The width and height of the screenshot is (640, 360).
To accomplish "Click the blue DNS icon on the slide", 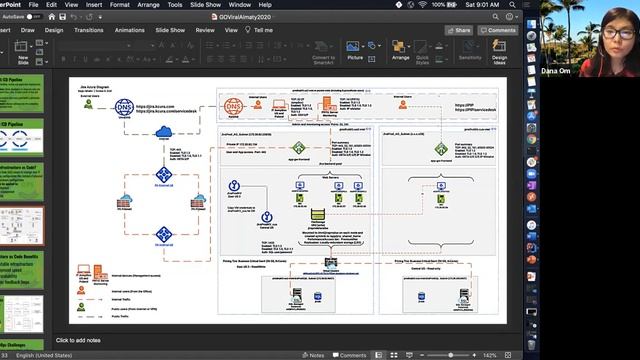I will point(124,108).
